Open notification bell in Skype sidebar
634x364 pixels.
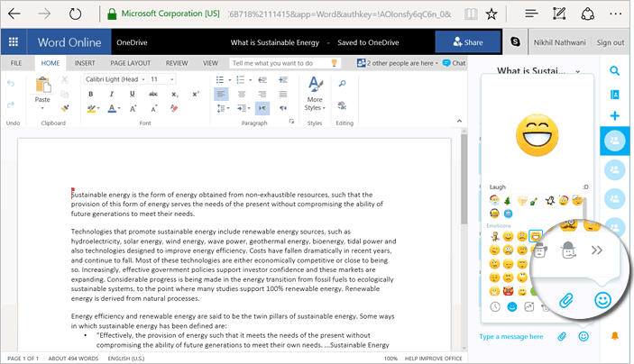(614, 336)
